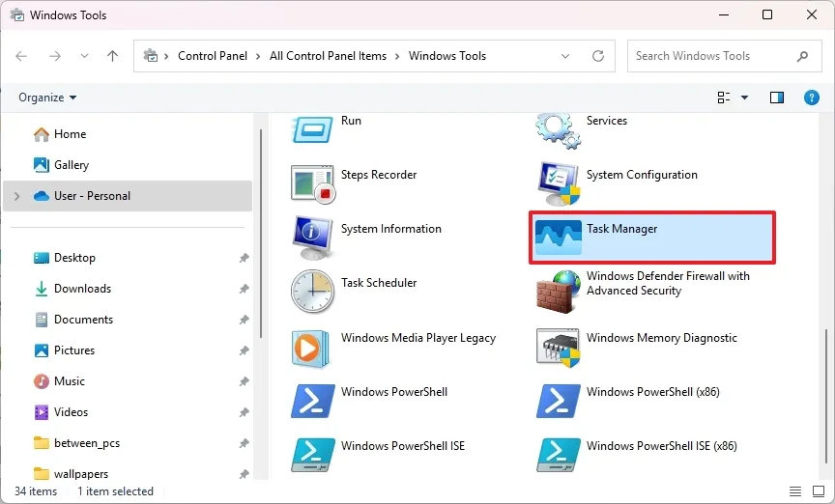
Task: Click All Control Panel Items breadcrumb
Action: click(328, 56)
